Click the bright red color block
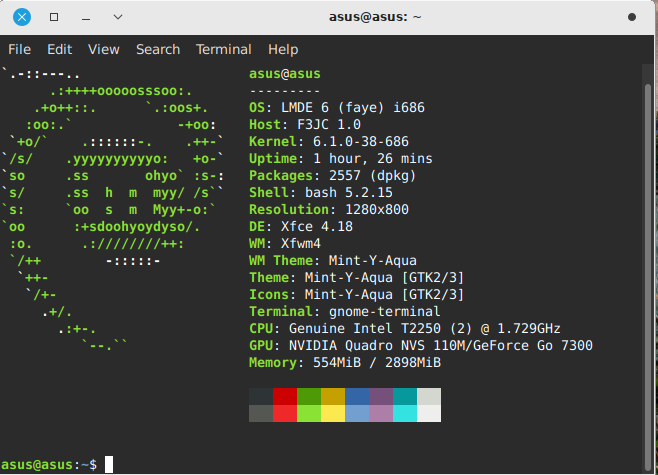This screenshot has width=658, height=475. (285, 413)
